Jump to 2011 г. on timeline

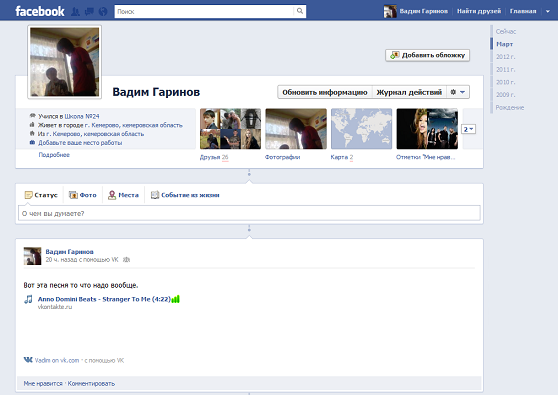tap(505, 69)
